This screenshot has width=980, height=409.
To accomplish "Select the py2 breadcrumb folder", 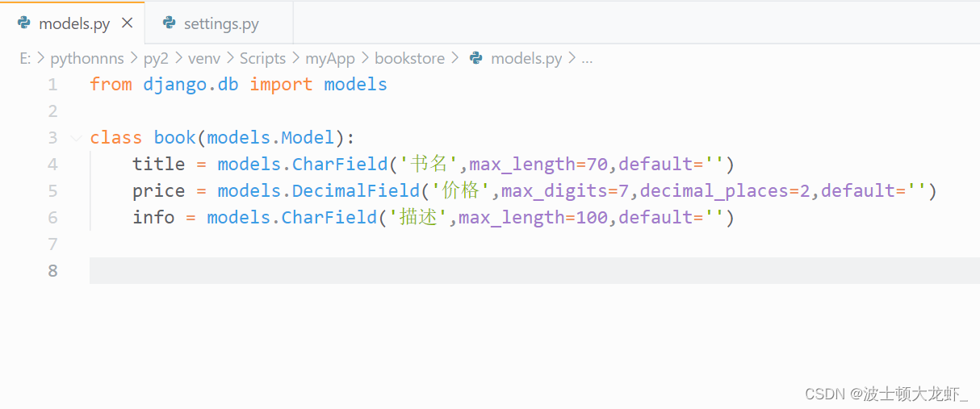I will (x=156, y=58).
